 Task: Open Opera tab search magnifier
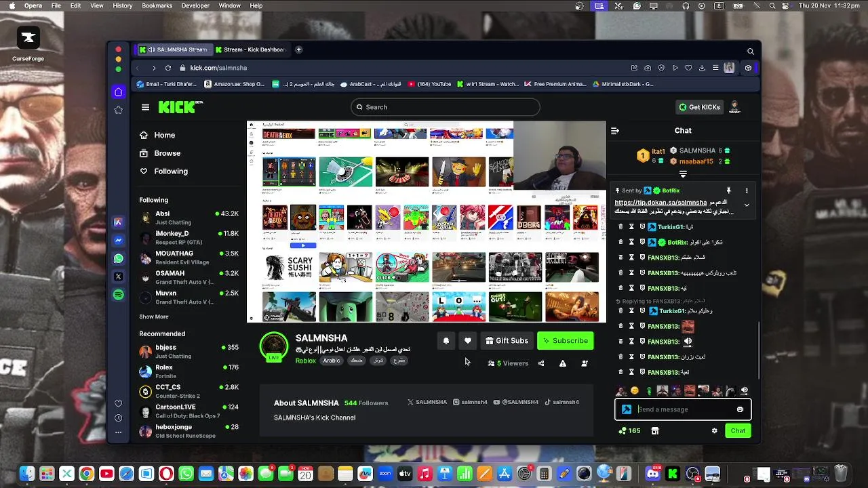[751, 51]
